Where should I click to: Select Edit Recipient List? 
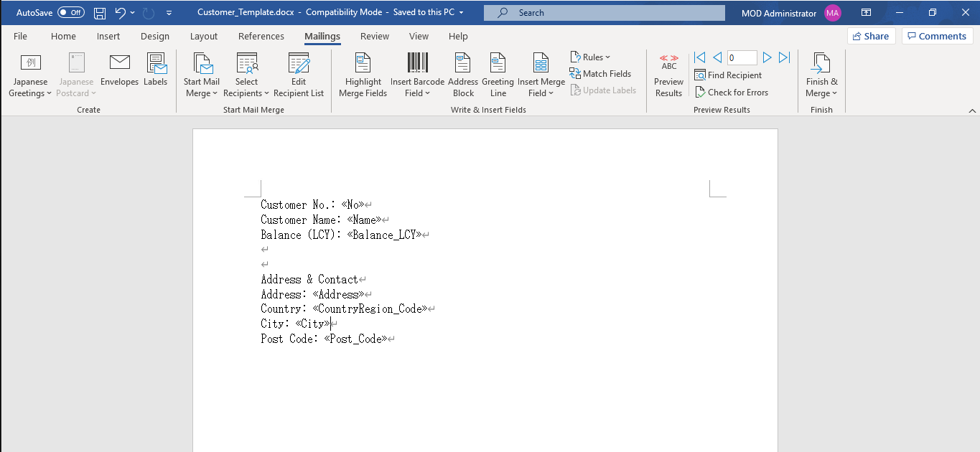tap(299, 74)
